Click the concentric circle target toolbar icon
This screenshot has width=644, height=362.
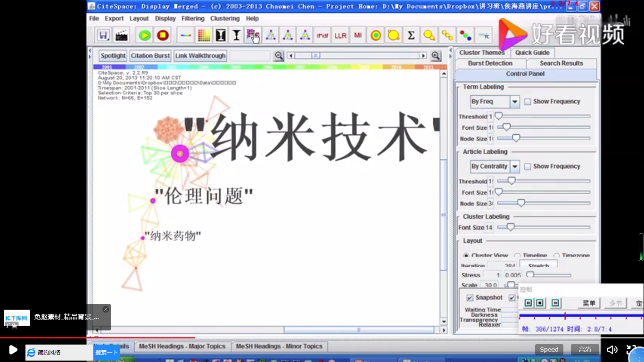[376, 35]
